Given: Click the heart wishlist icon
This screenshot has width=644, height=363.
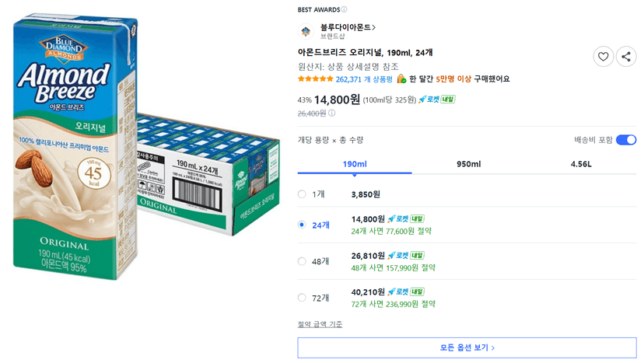Looking at the screenshot, I should point(603,57).
